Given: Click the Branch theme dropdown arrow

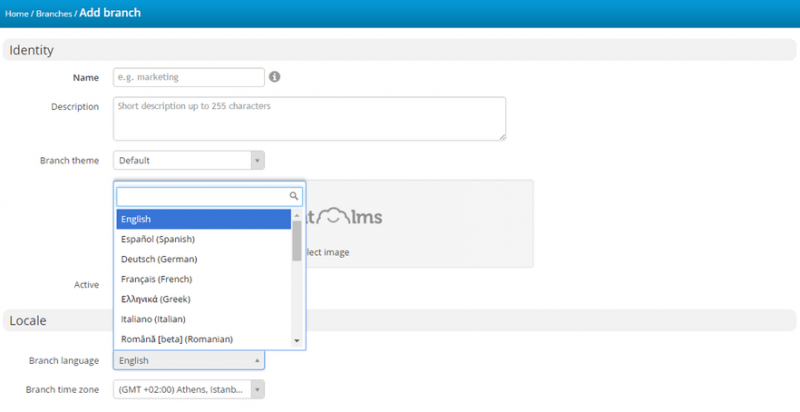Looking at the screenshot, I should [x=257, y=161].
